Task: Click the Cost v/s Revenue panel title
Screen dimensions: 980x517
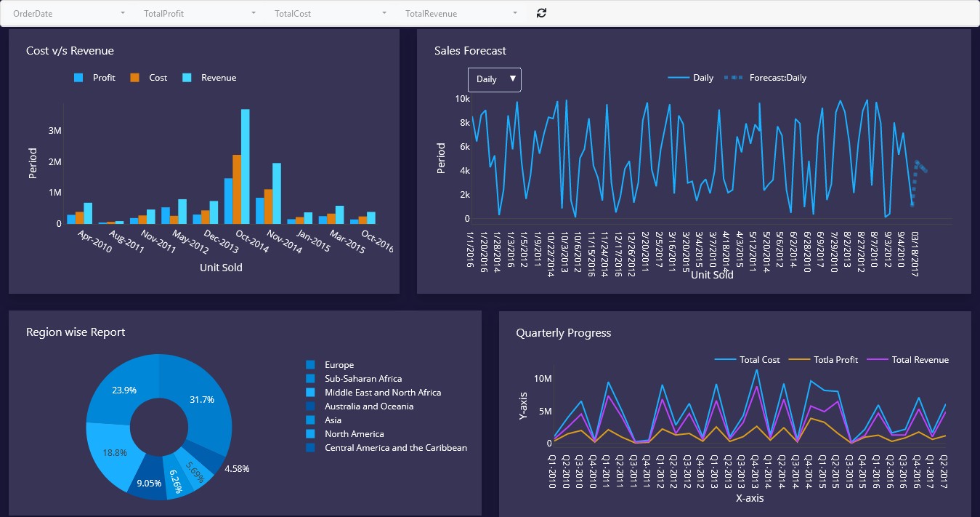Action: (70, 51)
